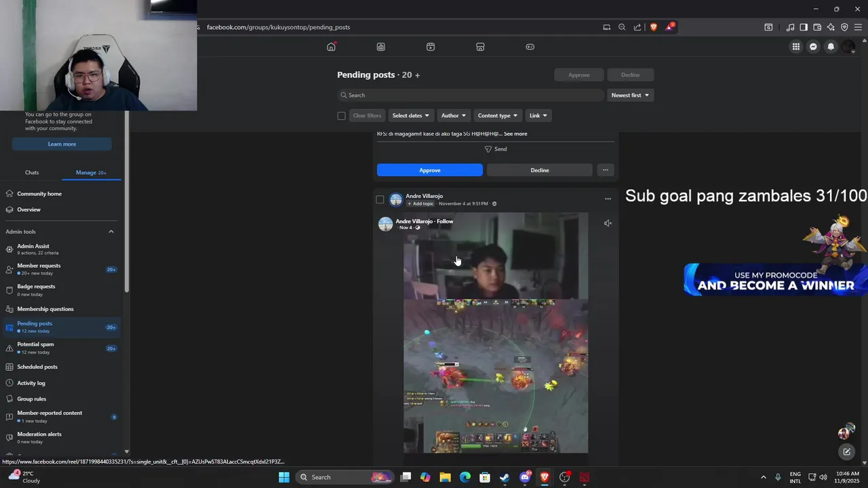Open Admin Assist in the sidebar

click(x=62, y=249)
